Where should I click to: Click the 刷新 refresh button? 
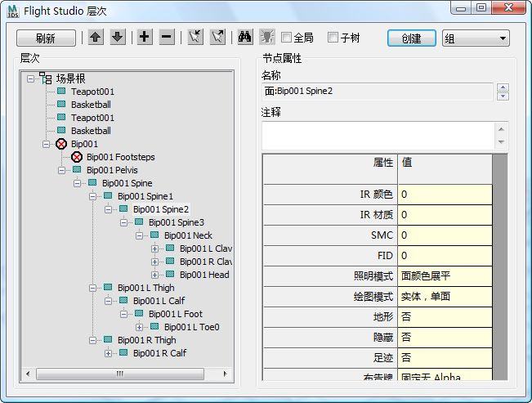(46, 38)
